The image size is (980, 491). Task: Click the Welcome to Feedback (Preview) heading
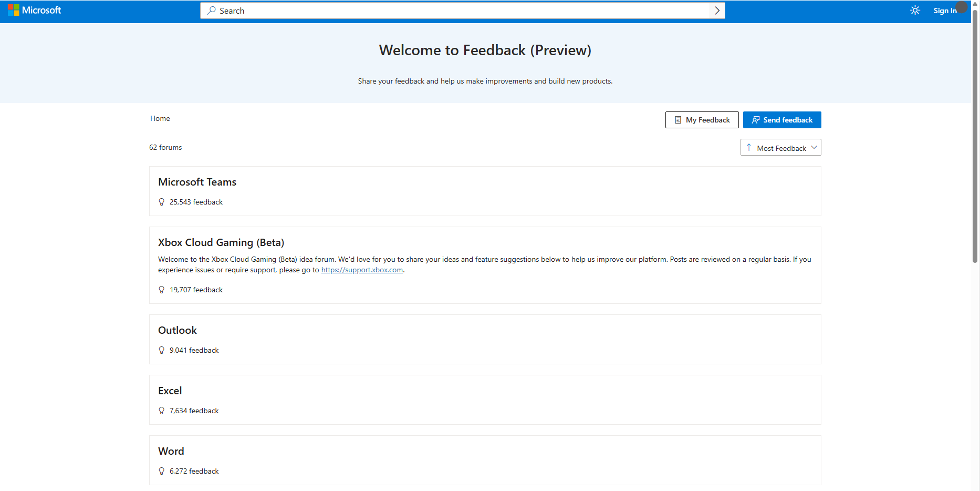(x=485, y=50)
